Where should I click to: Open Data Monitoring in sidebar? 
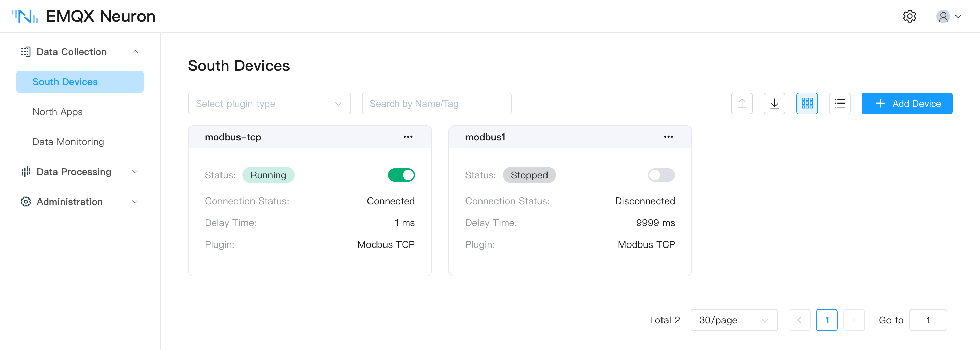click(x=68, y=142)
